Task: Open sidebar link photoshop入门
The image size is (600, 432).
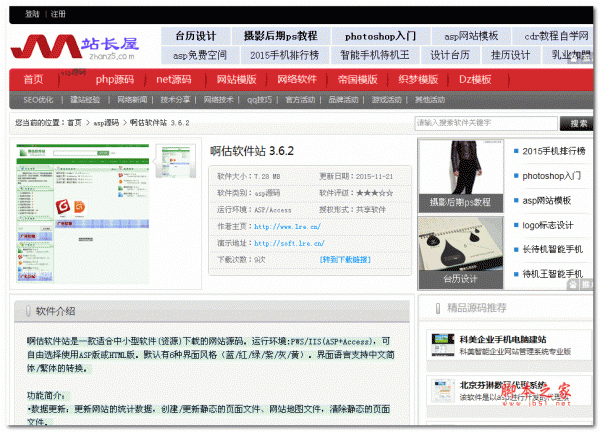Action: 551,176
